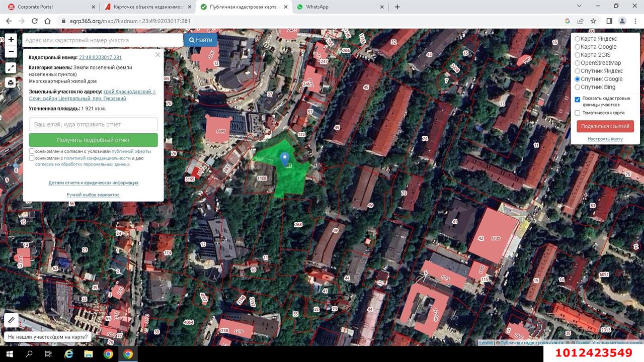Select the Карта Яндекс map layer
This screenshot has width=644, height=362.
[578, 39]
